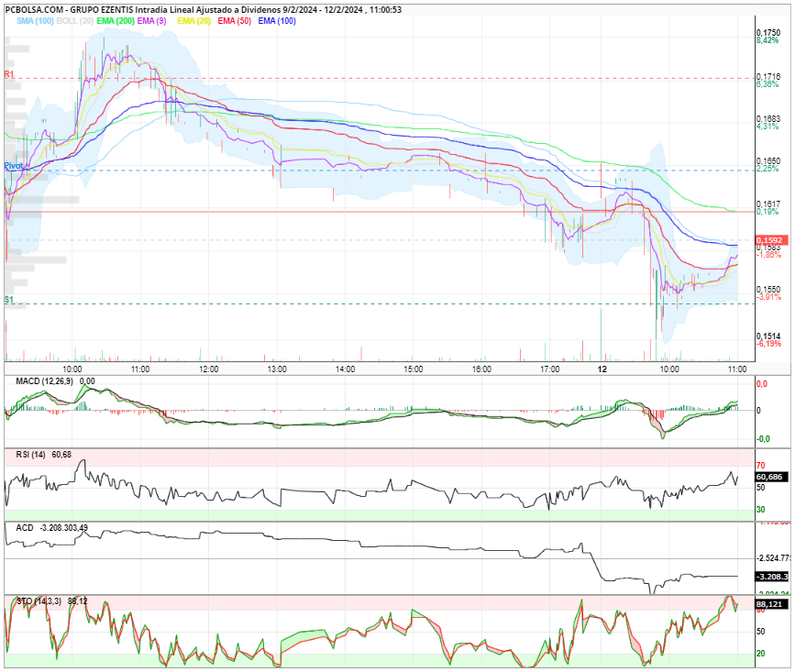Click the 0,1650 price axis value
795x672 pixels.
point(768,160)
